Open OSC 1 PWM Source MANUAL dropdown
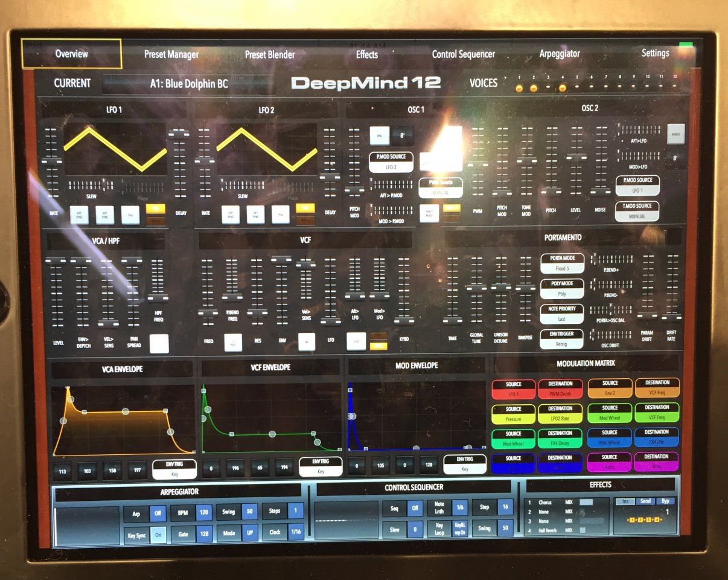The height and width of the screenshot is (580, 728). [x=441, y=187]
